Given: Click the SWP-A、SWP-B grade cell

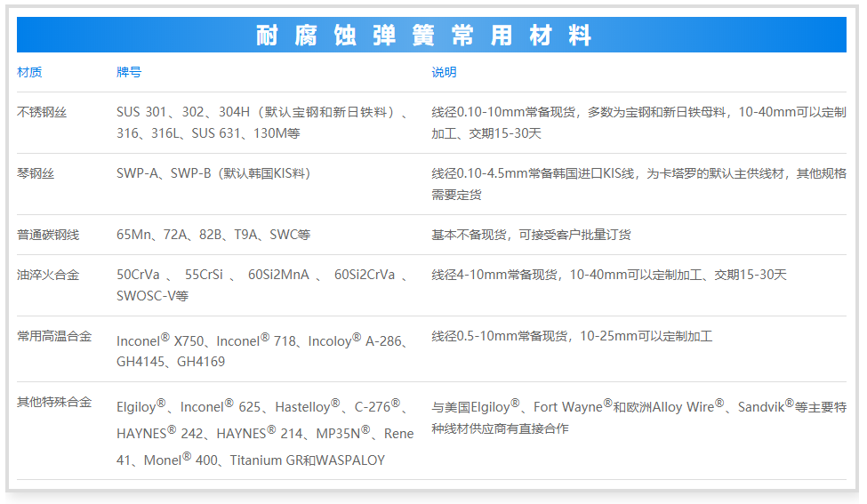Looking at the screenshot, I should point(213,174).
